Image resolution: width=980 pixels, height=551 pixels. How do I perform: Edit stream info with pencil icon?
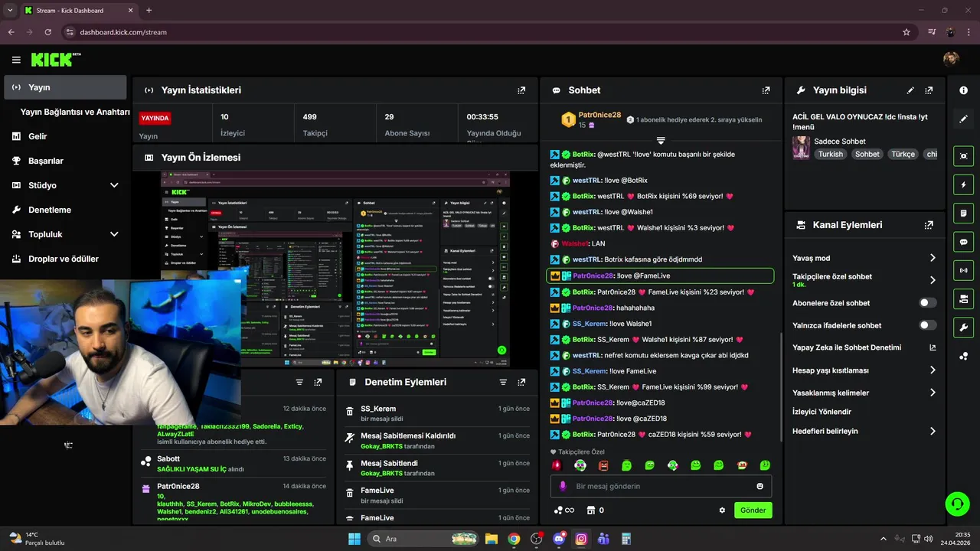[x=910, y=90]
